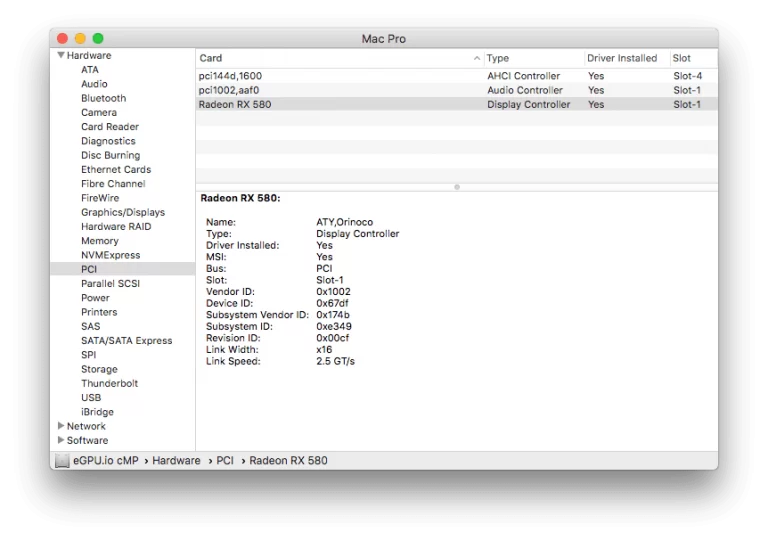This screenshot has height=541, width=768.
Task: Select the pci144d,1600 AHCI Controller row
Action: (456, 76)
